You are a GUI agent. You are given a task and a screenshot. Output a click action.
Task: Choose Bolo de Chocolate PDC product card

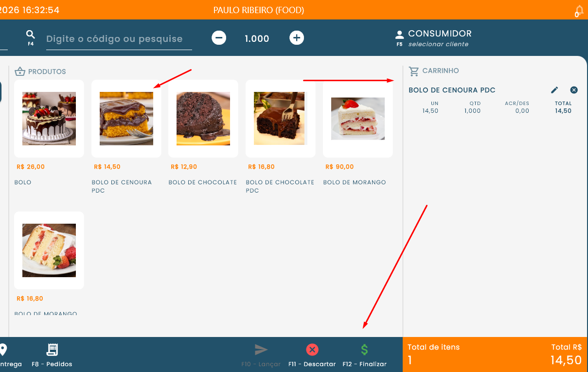[x=280, y=119]
